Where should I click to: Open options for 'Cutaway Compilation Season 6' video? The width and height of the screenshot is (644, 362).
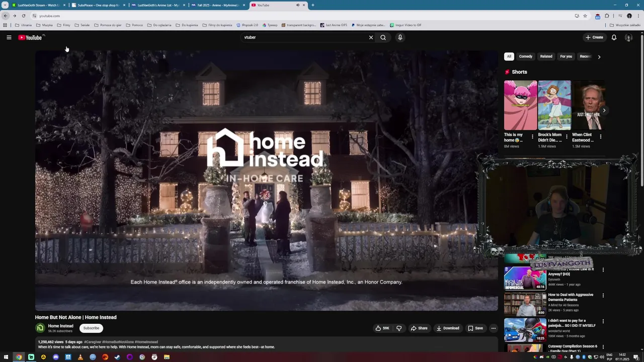[603, 347]
